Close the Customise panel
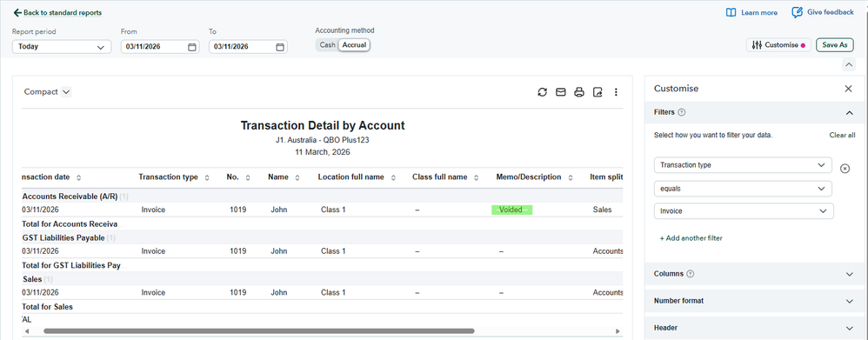This screenshot has height=340, width=868. pos(848,89)
